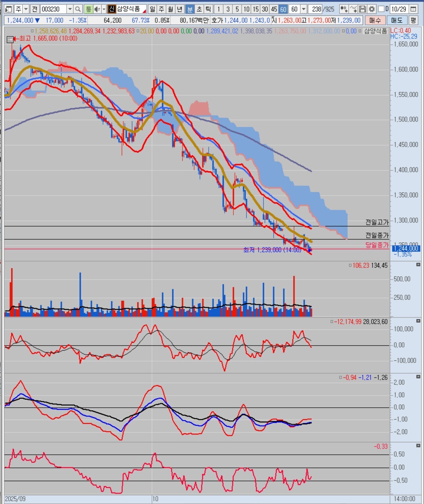Viewport: 424px width, 504px height.
Task: Click the 2025/09 date axis label
Action: pyautogui.click(x=15, y=499)
